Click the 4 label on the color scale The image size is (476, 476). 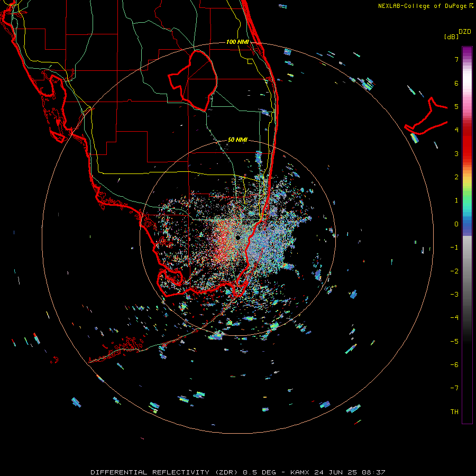pyautogui.click(x=456, y=130)
